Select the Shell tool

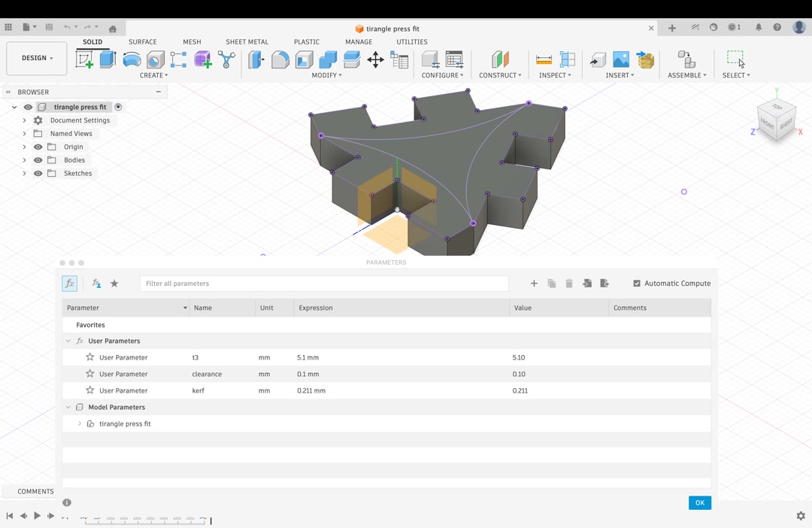click(304, 59)
